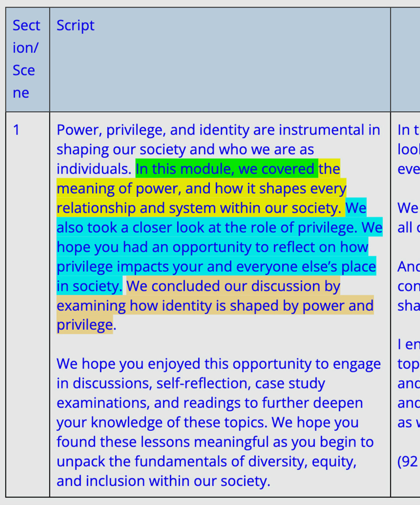
Task: Click tan highlighted "We concluded our discussion by"
Action: 233,286
